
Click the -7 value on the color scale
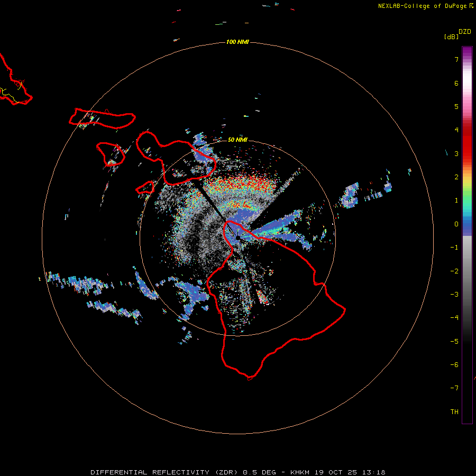coord(454,388)
